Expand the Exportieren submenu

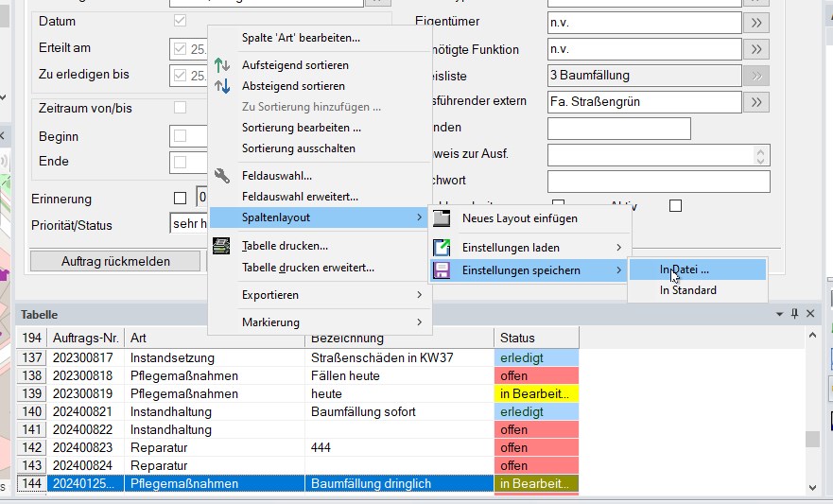pos(320,295)
